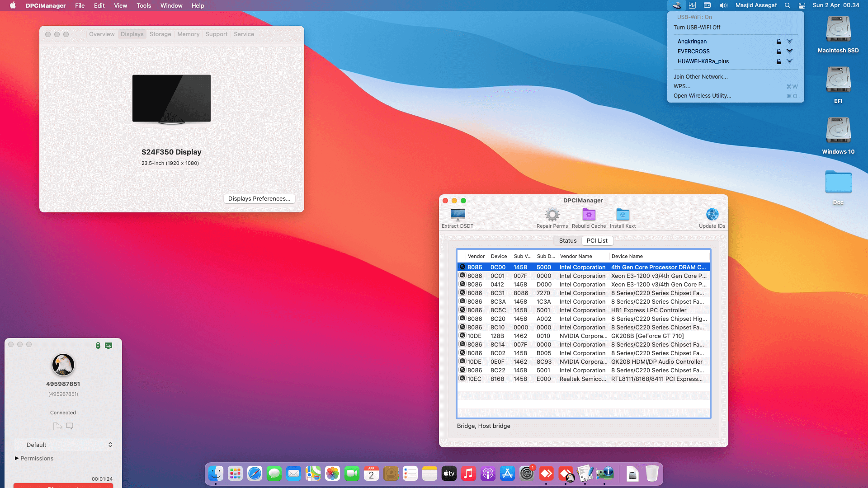
Task: Click the red Disconnect button
Action: point(63,486)
